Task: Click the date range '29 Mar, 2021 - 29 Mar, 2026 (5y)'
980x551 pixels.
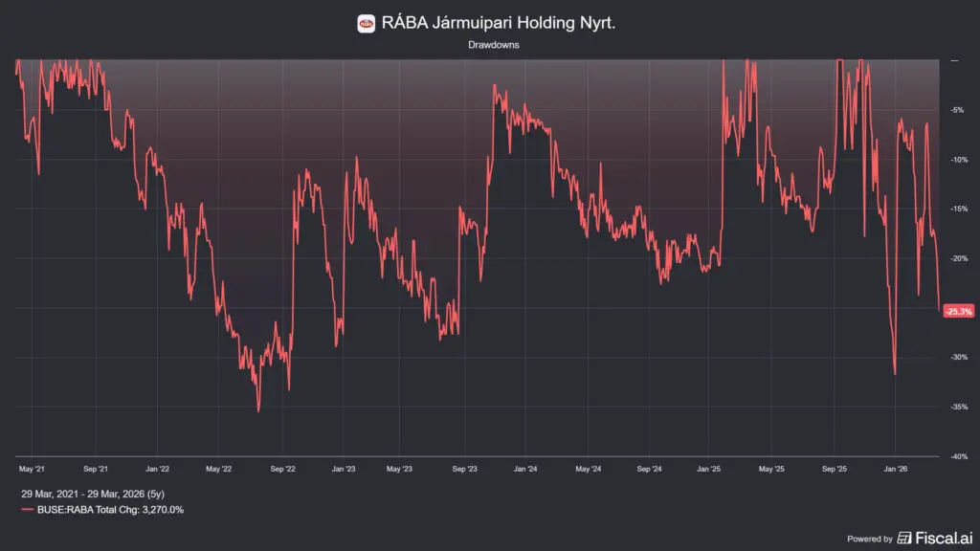Action: pyautogui.click(x=93, y=494)
